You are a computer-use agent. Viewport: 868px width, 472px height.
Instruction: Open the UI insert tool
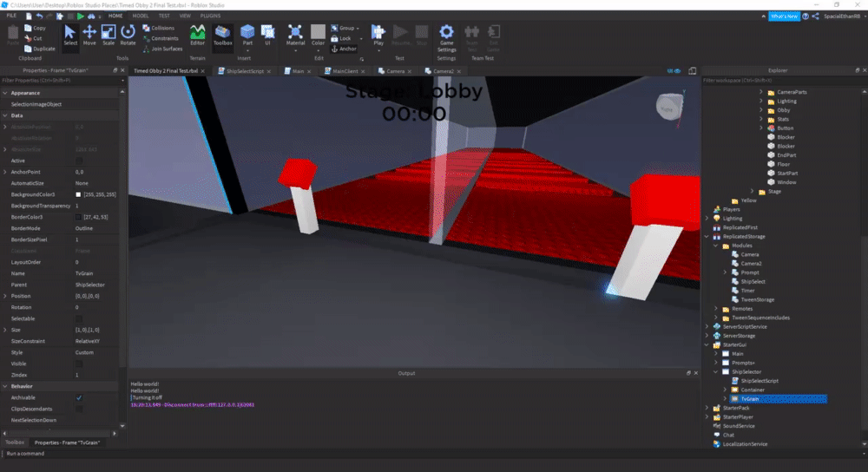click(268, 36)
